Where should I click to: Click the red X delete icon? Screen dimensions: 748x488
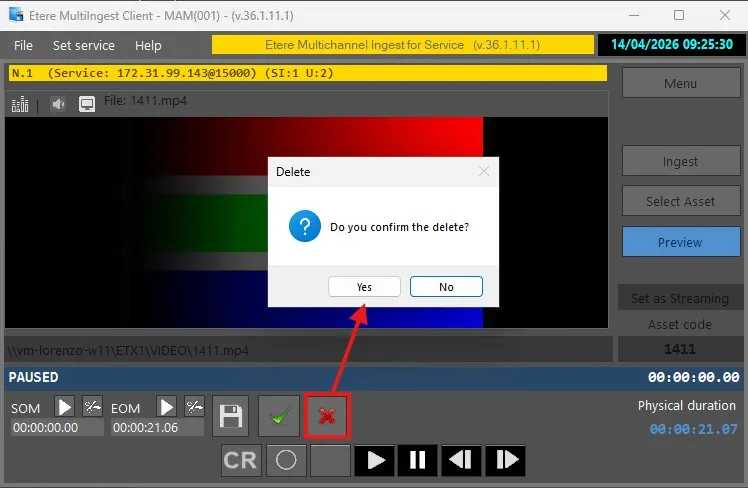click(x=327, y=416)
